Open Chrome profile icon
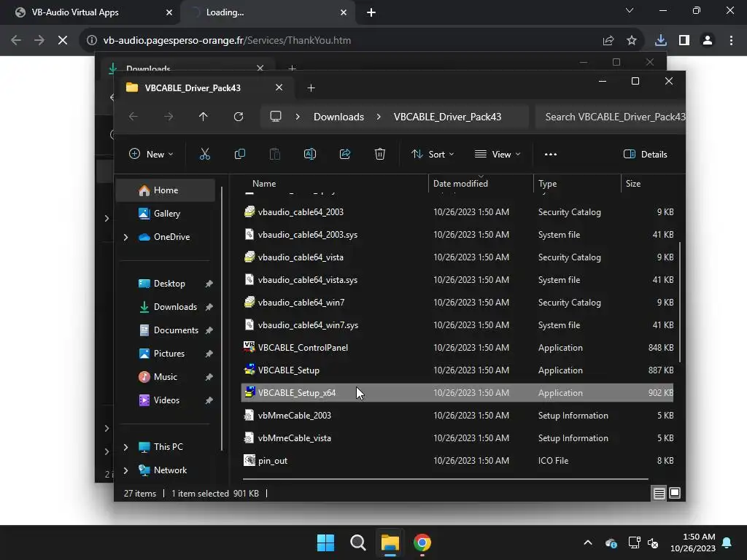 tap(708, 41)
